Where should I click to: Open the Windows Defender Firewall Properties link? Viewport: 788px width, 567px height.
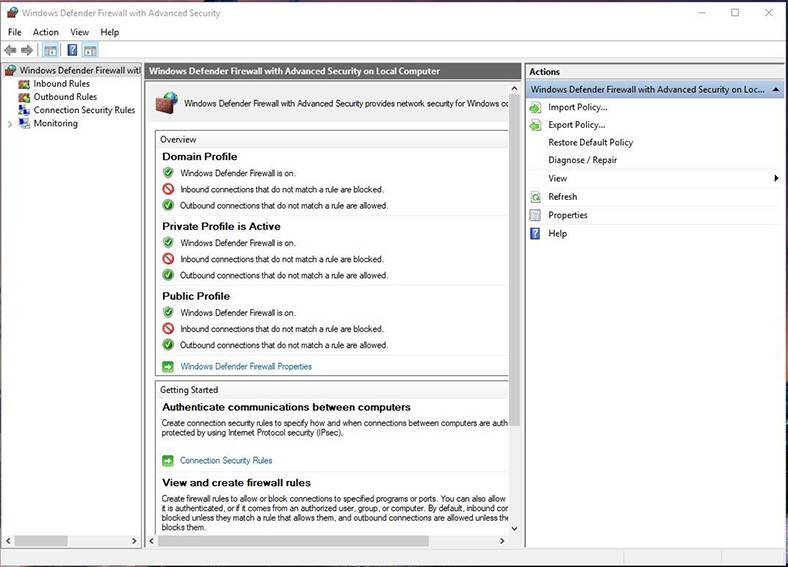click(x=246, y=366)
